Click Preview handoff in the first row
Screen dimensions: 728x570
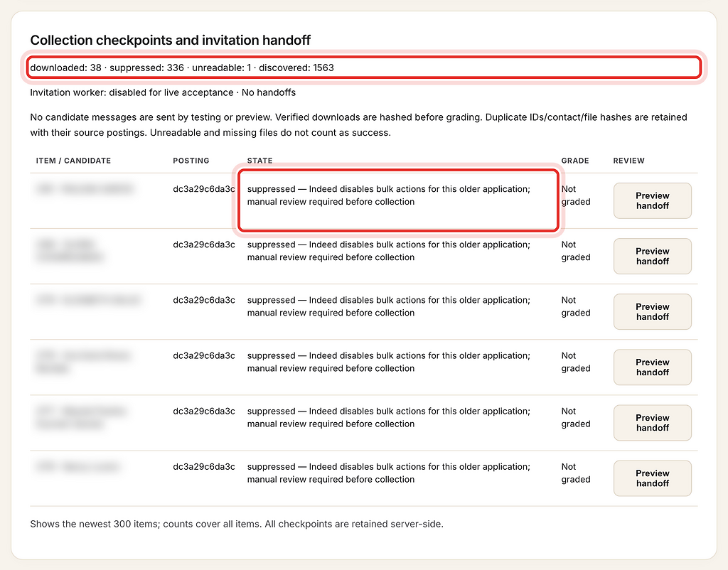(653, 200)
